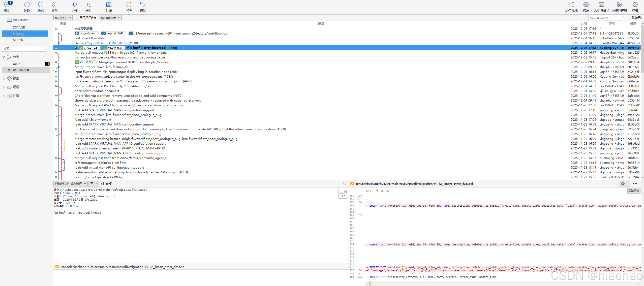Click parent commit link 1a4a325851

tap(71, 193)
